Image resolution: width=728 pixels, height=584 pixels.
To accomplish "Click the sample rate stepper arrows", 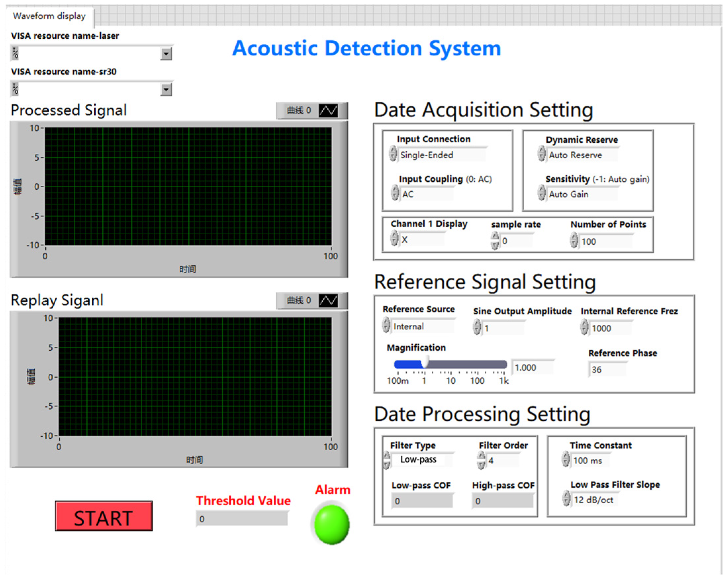I will [495, 240].
